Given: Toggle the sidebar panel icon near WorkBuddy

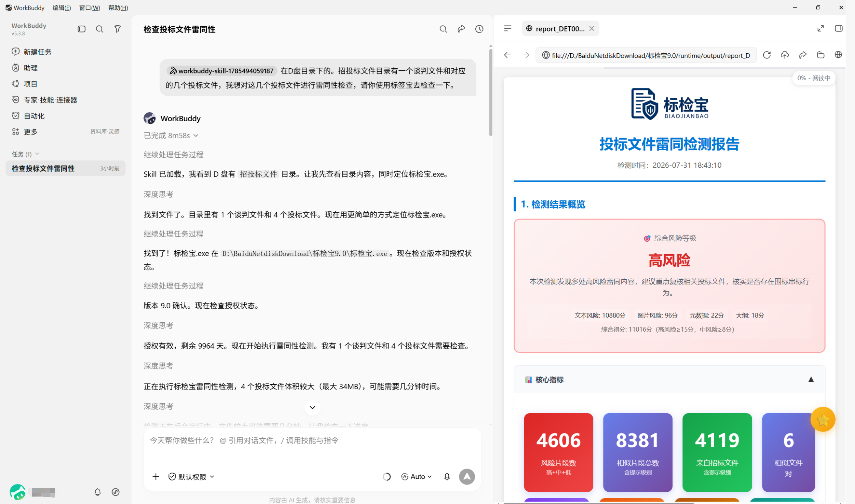Looking at the screenshot, I should click(81, 29).
